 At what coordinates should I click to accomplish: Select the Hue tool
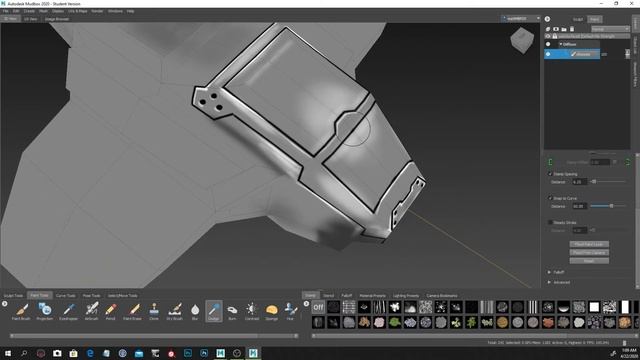290,311
